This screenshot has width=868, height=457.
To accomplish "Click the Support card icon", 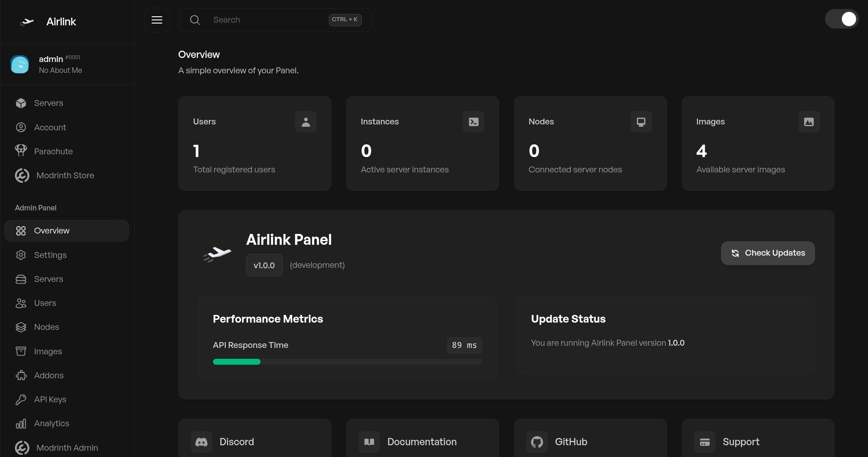I will (704, 442).
